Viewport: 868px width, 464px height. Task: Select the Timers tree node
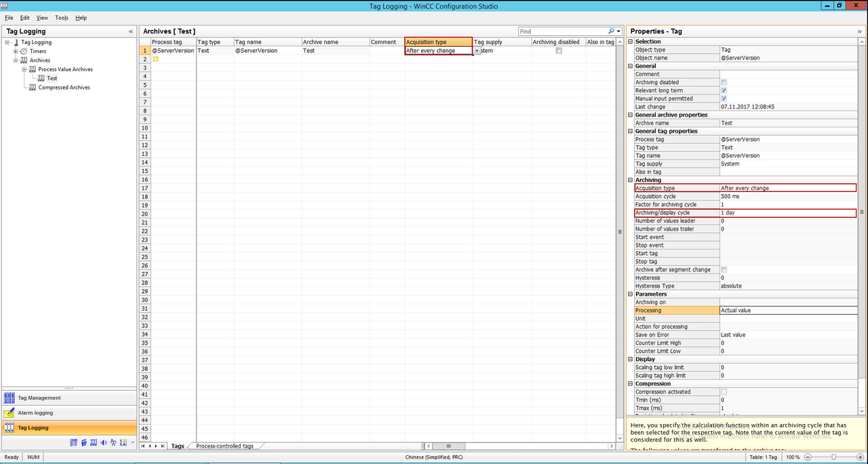(37, 51)
